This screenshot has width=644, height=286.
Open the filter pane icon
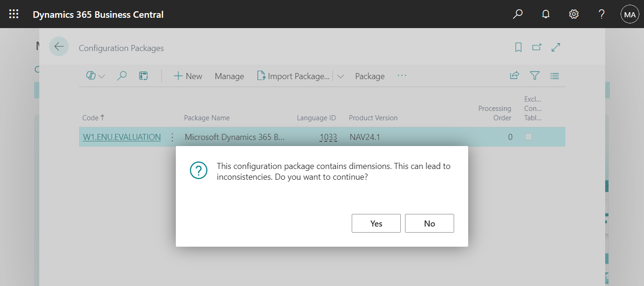click(534, 75)
